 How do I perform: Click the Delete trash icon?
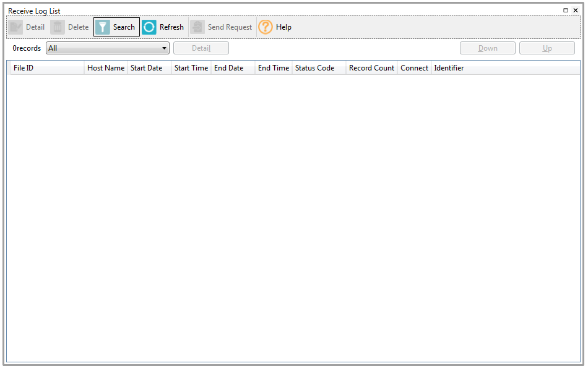pyautogui.click(x=58, y=27)
